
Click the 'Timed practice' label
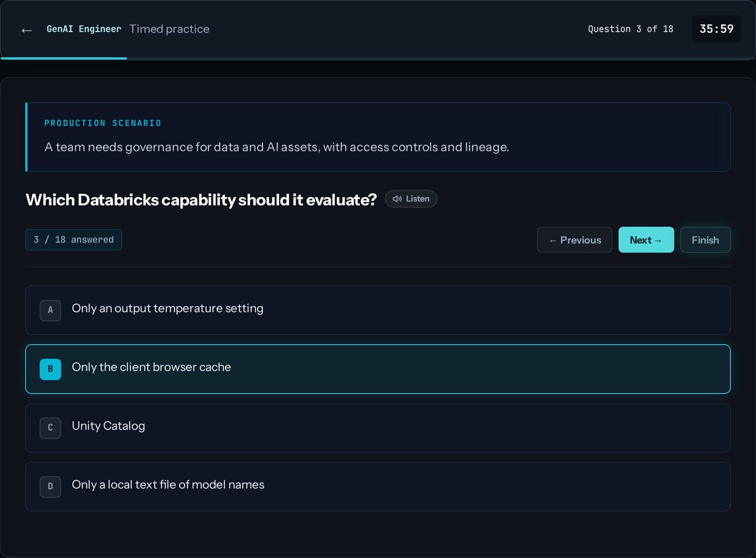(x=169, y=29)
